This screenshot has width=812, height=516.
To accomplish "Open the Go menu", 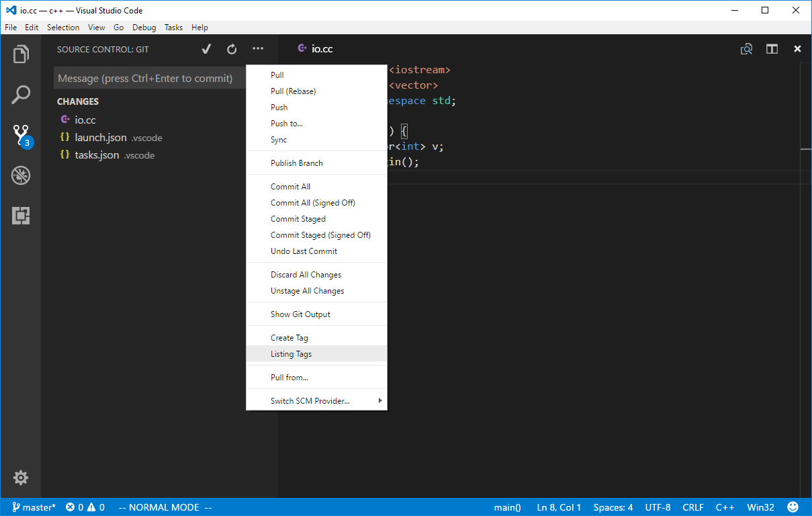I will click(119, 28).
